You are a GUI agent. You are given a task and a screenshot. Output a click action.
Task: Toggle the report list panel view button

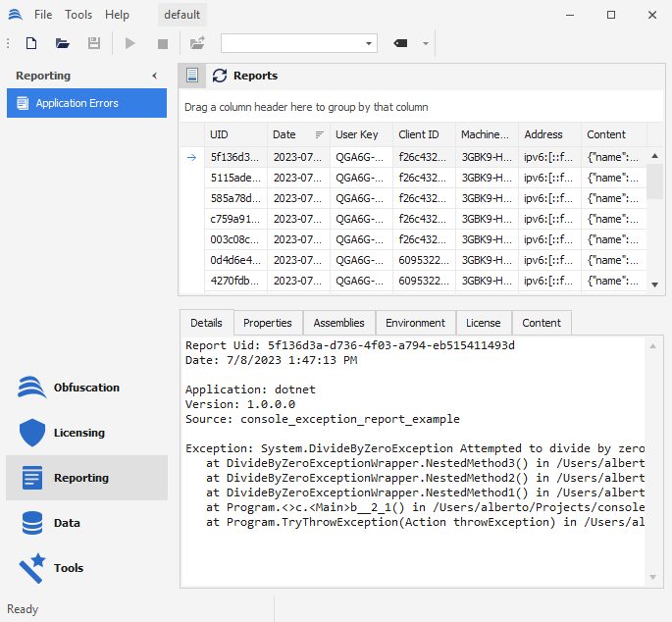[192, 76]
